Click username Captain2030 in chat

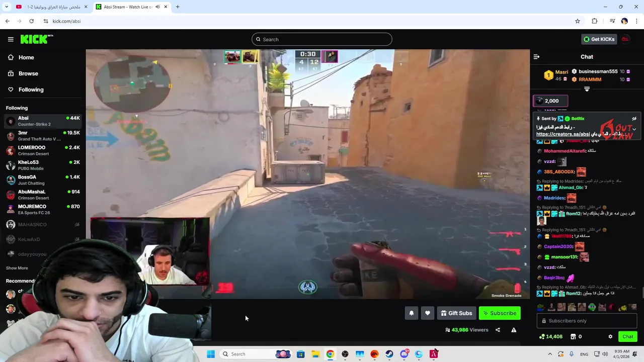[558, 246]
